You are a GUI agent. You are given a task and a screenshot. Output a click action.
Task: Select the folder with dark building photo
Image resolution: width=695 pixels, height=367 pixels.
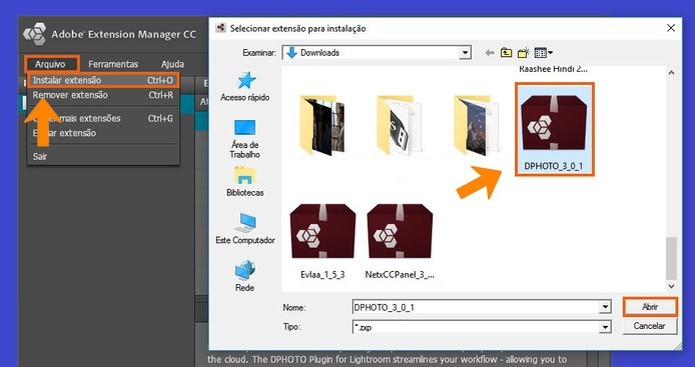(x=323, y=125)
